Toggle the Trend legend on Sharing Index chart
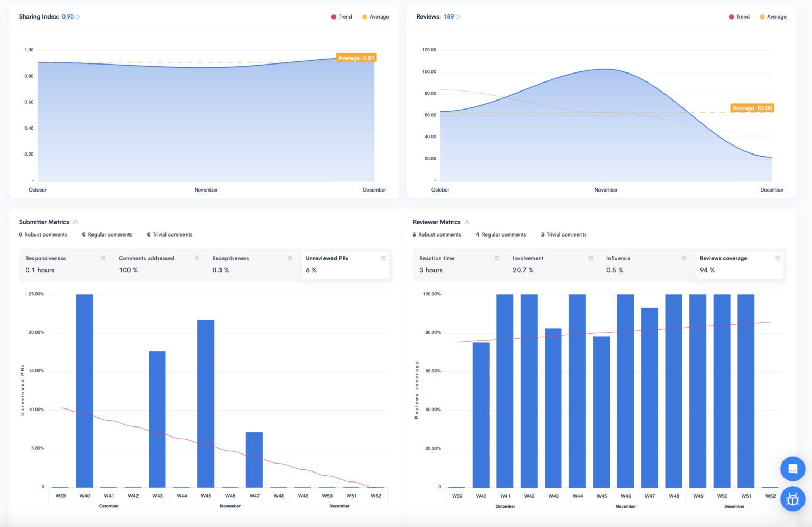Viewport: 812px width, 527px height. [x=342, y=16]
